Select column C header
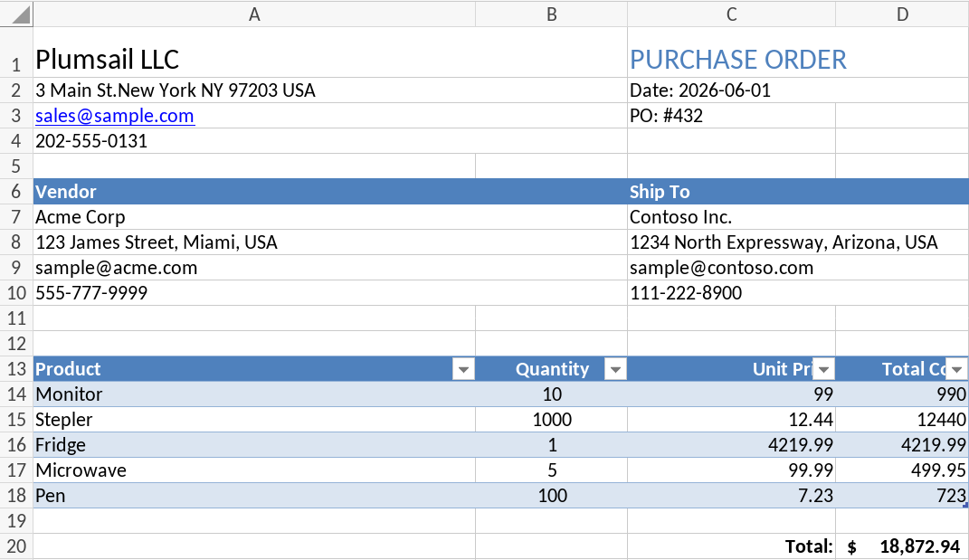This screenshot has width=969, height=560. pos(731,14)
